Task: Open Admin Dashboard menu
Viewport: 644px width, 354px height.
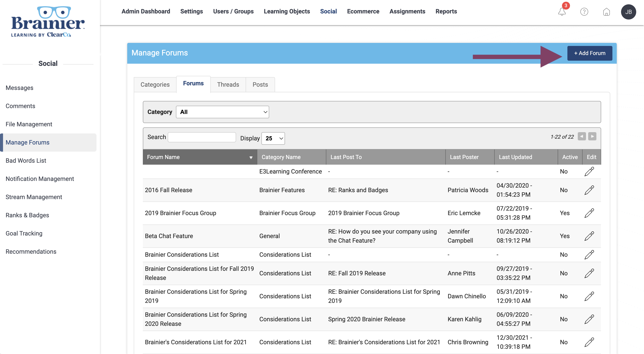Action: [146, 11]
